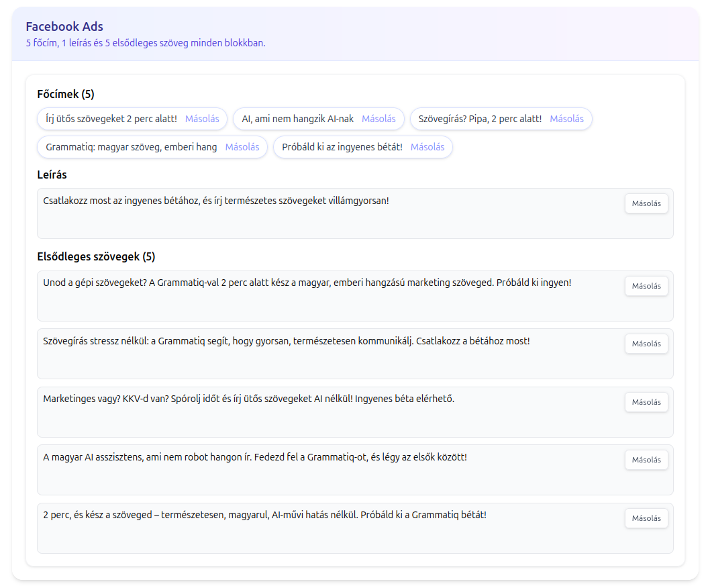Copy primary text starting 'A magyar AI asszisztens'
Viewport: 706px width, 588px height.
(646, 460)
